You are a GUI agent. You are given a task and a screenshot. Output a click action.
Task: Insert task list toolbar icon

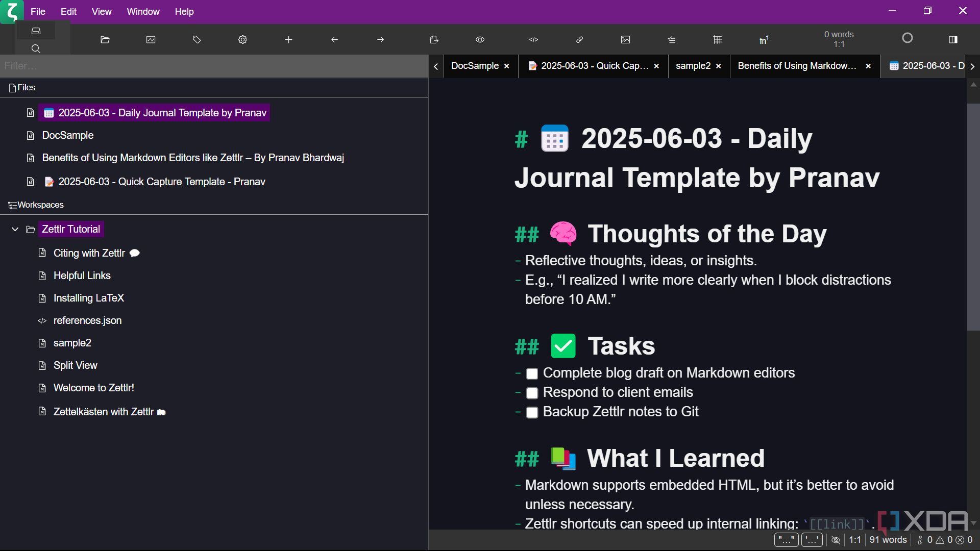672,40
